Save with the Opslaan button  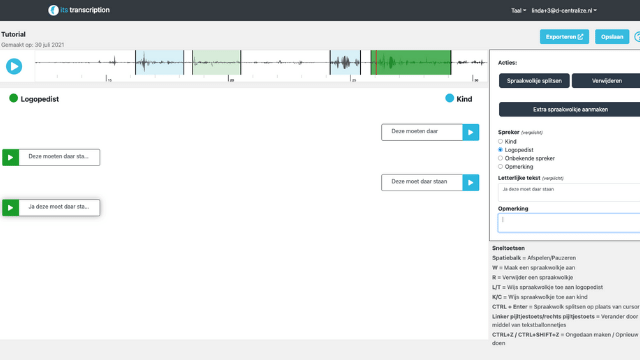pos(612,37)
